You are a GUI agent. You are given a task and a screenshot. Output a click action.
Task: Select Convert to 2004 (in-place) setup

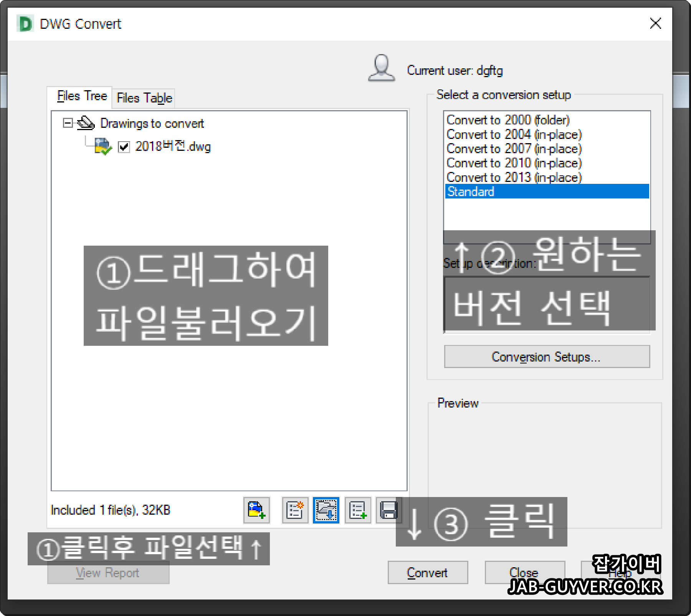[547, 134]
